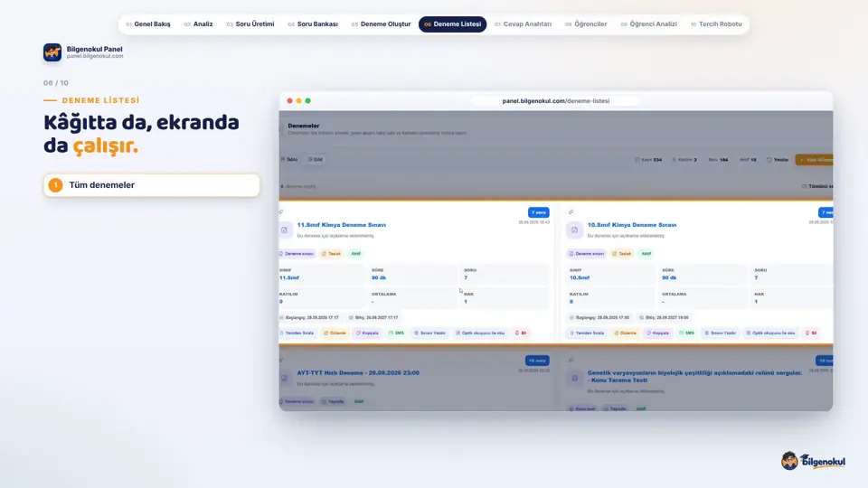The height and width of the screenshot is (488, 868).
Task: Click SMS on the 11.Sınıf card
Action: coord(396,333)
